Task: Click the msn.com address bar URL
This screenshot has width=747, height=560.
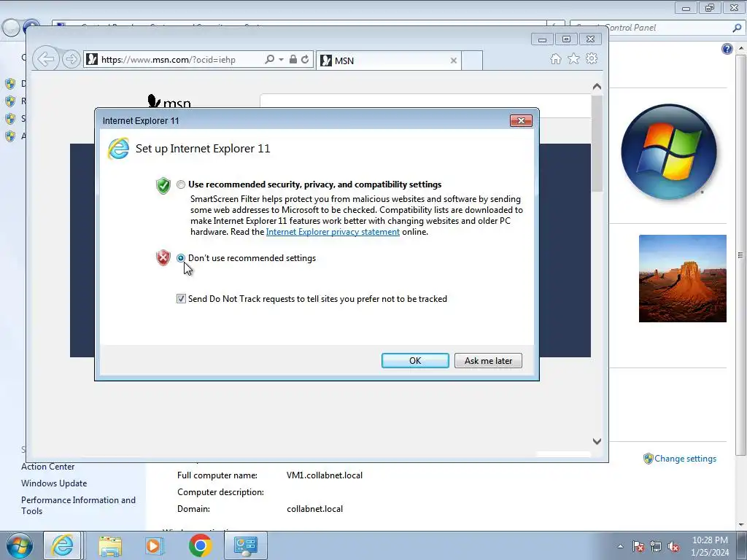Action: pyautogui.click(x=169, y=60)
